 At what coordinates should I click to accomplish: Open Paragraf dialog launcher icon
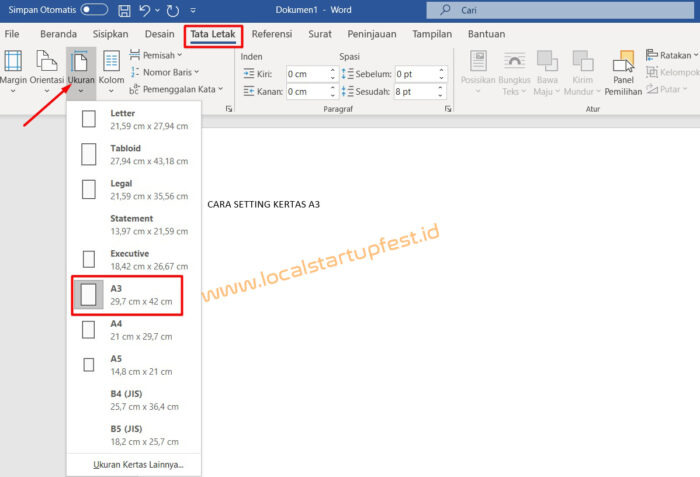click(x=448, y=109)
